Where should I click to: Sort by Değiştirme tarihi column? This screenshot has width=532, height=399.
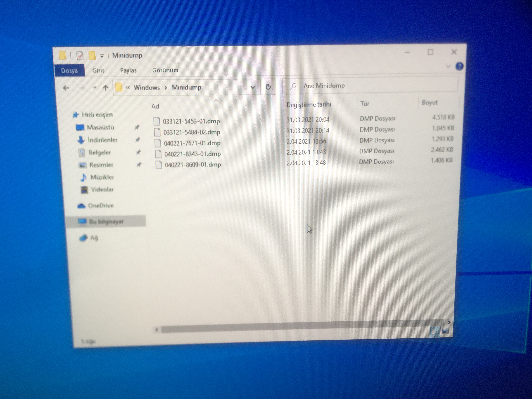309,104
